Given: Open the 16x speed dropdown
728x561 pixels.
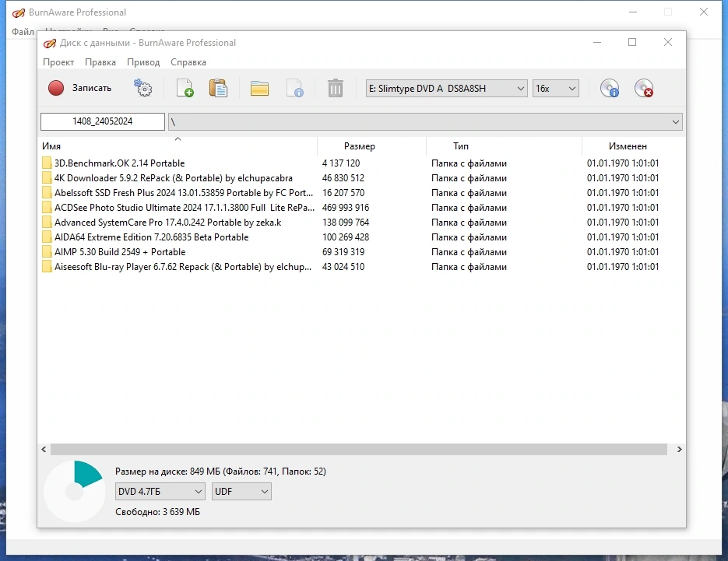Looking at the screenshot, I should click(x=572, y=89).
